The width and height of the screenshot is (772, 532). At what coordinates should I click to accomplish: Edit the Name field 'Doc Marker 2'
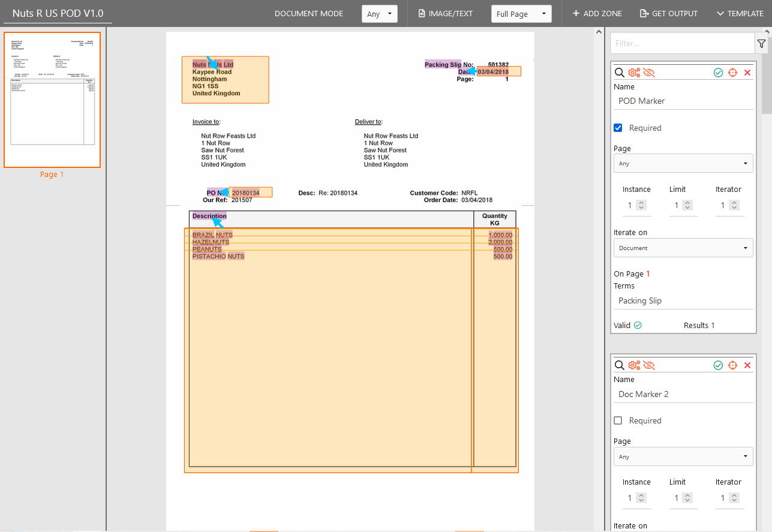[x=683, y=394]
